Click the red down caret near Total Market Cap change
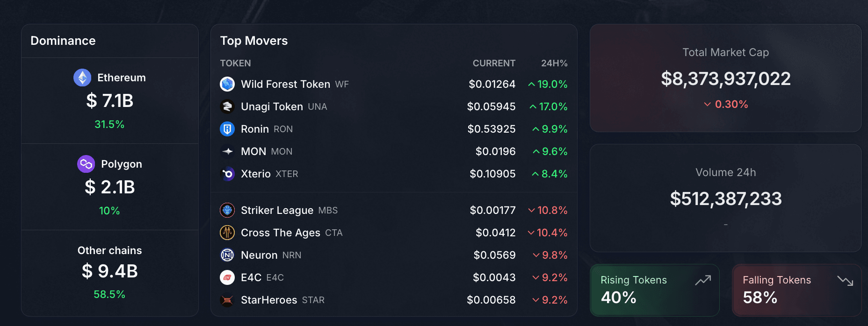 [x=707, y=105]
